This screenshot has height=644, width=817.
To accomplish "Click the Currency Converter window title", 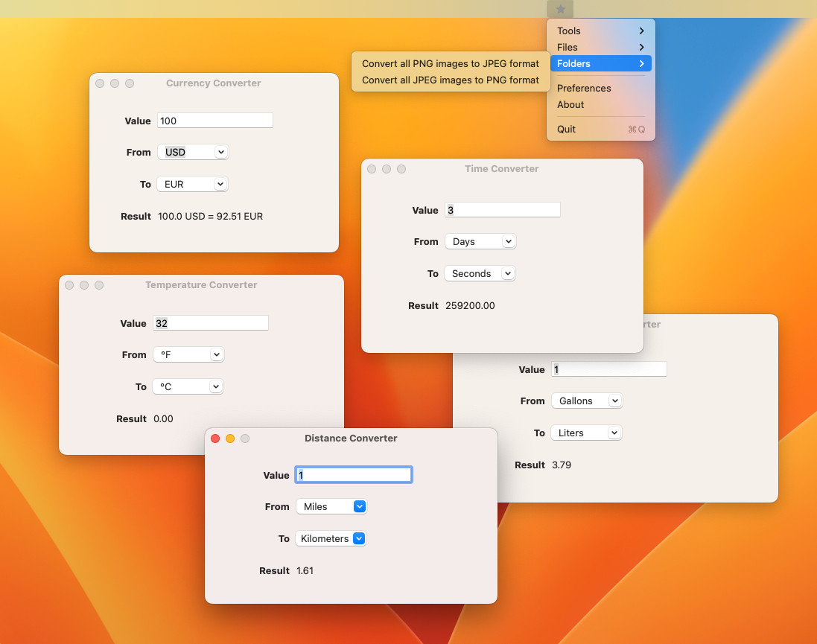I will pos(214,83).
